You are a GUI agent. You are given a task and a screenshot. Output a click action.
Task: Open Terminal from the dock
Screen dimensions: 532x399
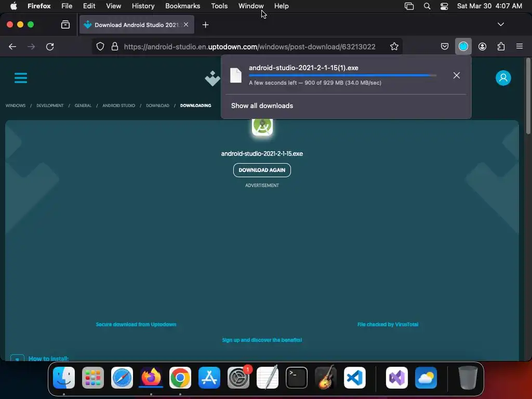click(297, 378)
